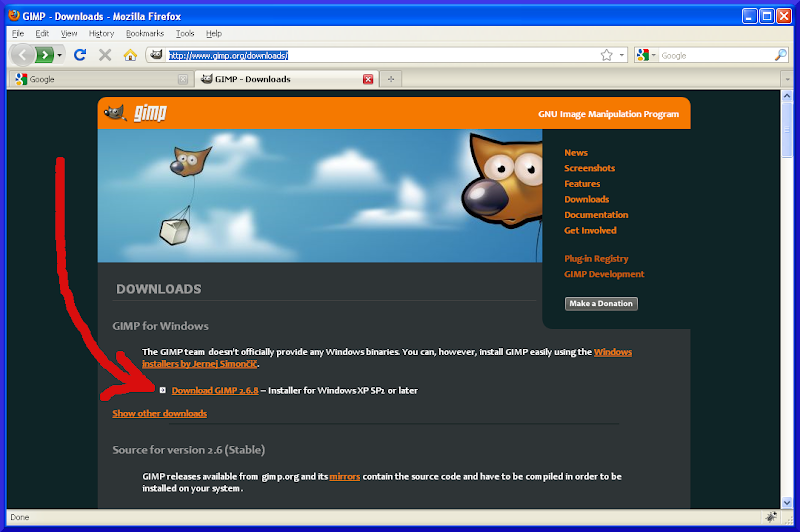Open the Features sidebar link
This screenshot has width=800, height=532.
pyautogui.click(x=582, y=184)
